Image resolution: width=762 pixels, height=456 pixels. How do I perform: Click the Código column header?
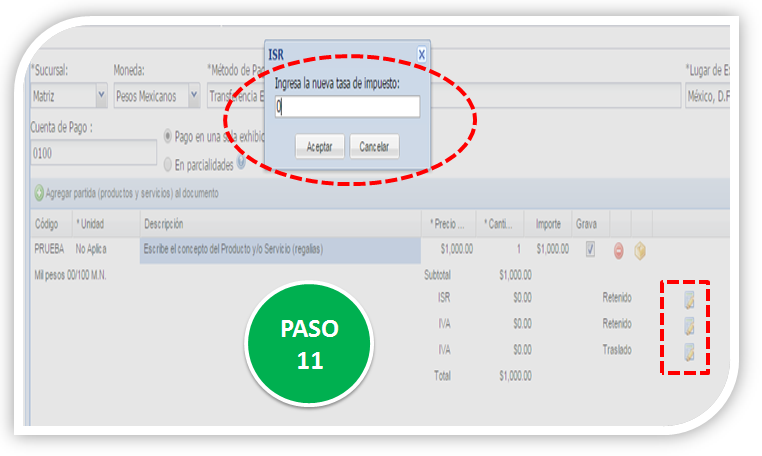52,224
